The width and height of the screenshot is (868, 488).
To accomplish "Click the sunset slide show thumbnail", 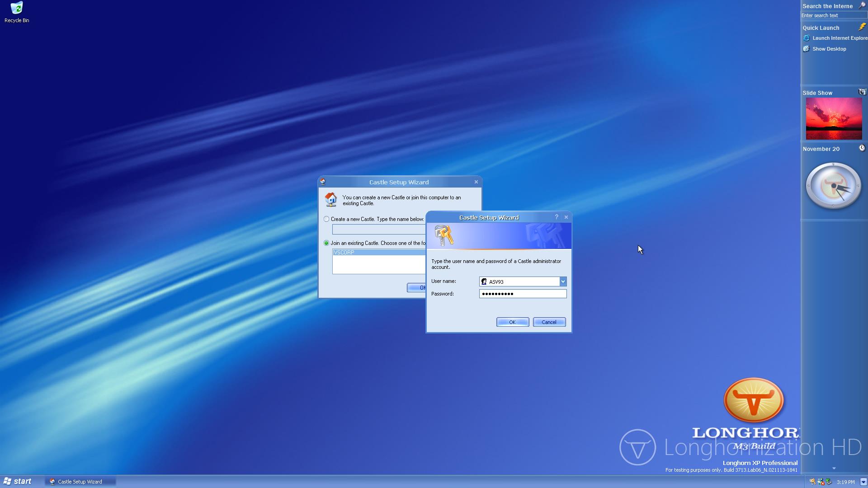I will (x=833, y=118).
